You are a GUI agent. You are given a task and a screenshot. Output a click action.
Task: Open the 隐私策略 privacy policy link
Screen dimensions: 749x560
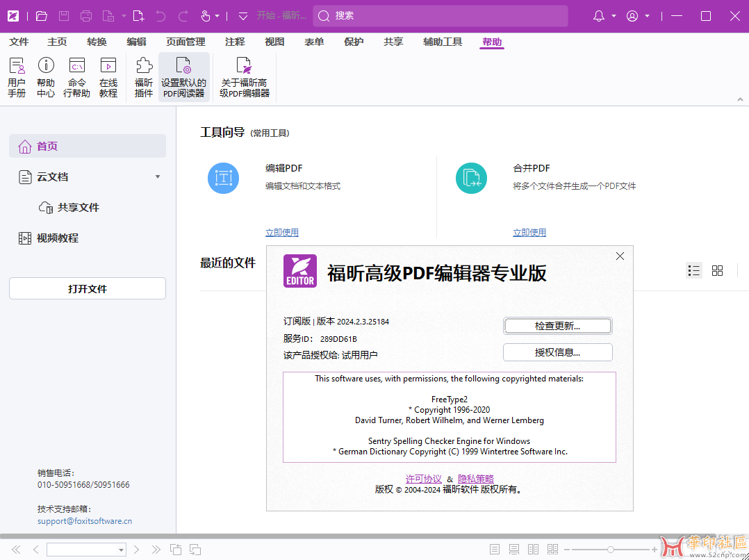pyautogui.click(x=476, y=479)
